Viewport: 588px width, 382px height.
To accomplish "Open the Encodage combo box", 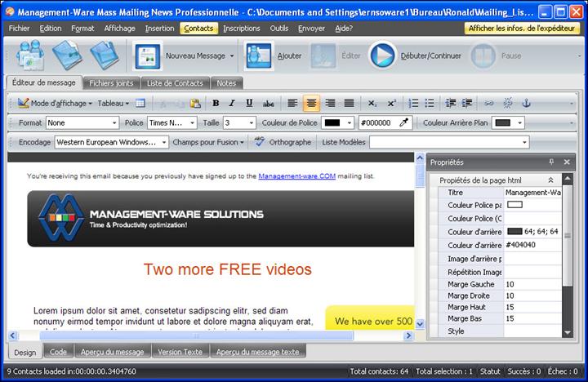I will (x=112, y=142).
